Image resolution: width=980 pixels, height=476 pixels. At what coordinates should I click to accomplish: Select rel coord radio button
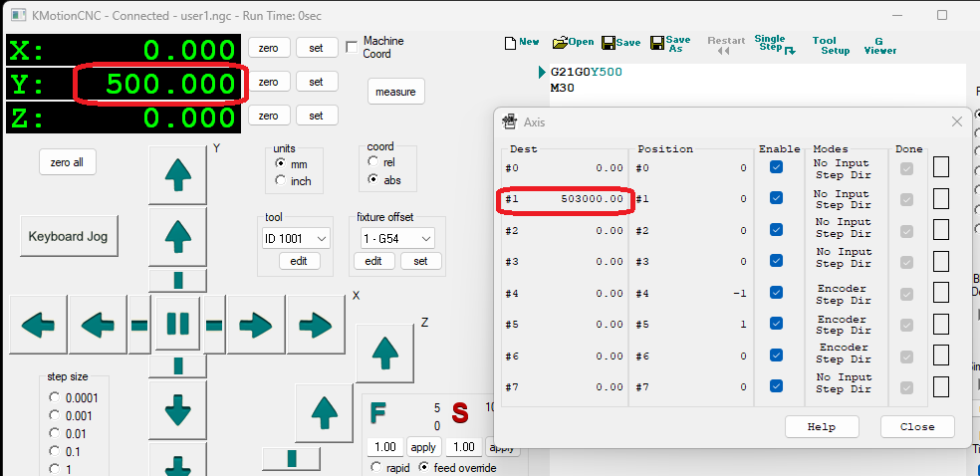coord(373,162)
